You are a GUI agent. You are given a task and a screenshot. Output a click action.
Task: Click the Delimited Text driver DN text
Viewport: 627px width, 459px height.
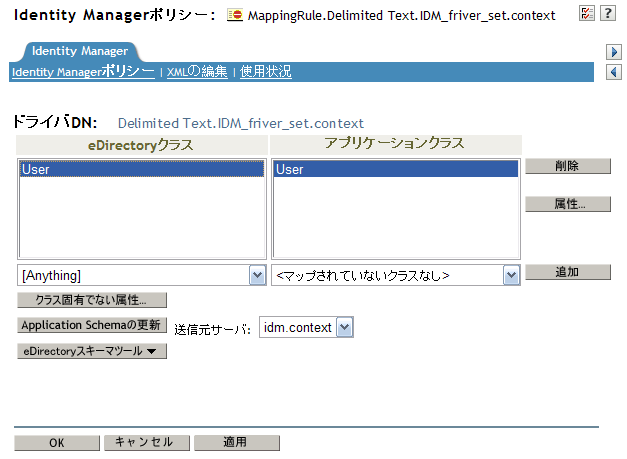(241, 123)
